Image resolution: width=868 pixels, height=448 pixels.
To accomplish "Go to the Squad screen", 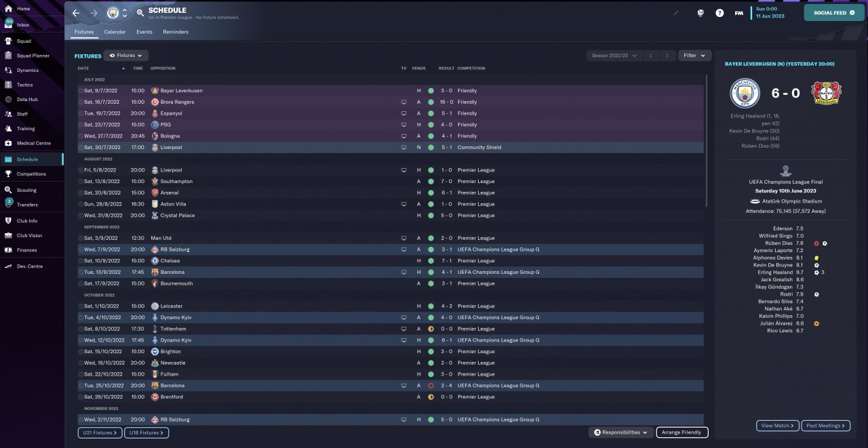I will (x=23, y=41).
